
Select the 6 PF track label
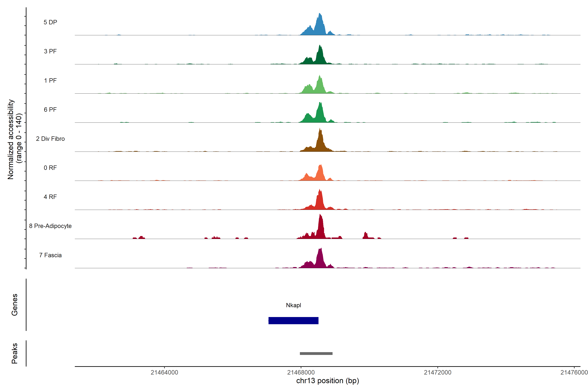(x=50, y=109)
